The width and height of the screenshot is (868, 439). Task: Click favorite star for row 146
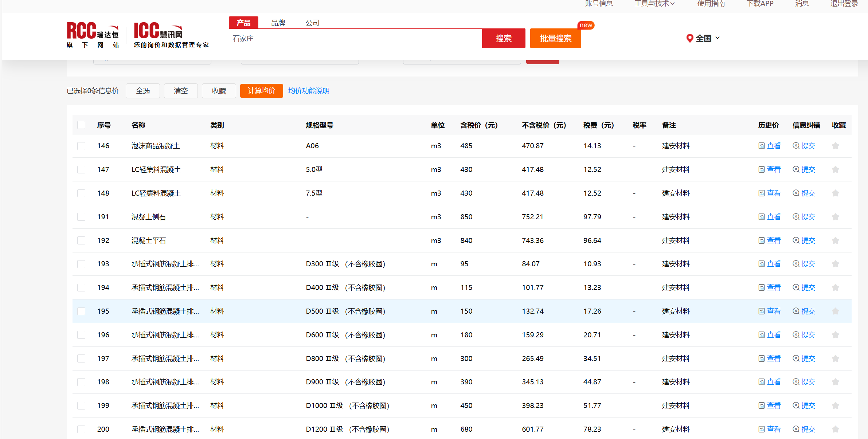click(x=835, y=146)
